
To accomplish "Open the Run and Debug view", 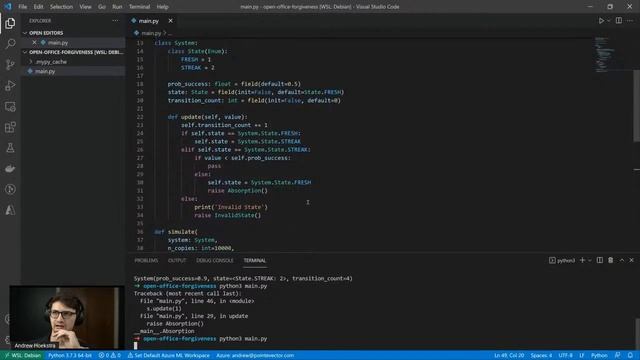I will 10,85.
